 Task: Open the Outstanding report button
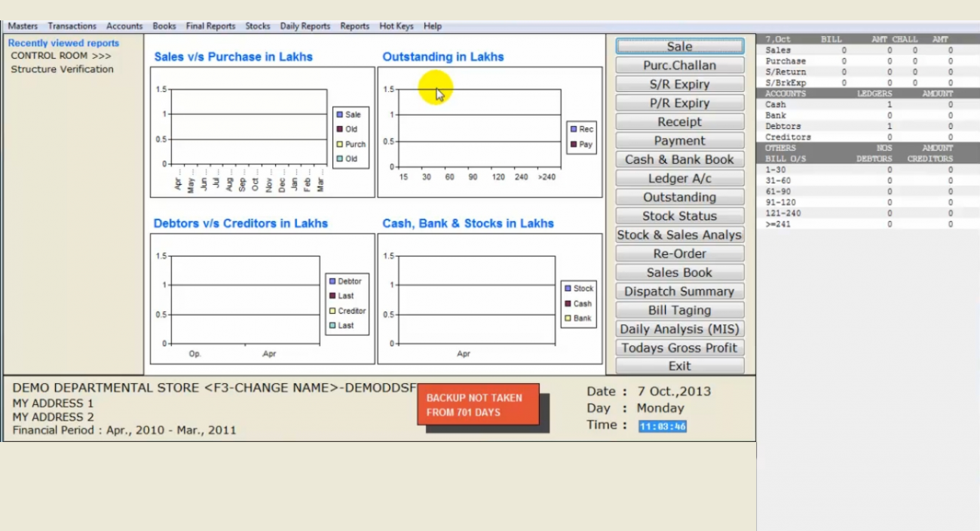point(679,197)
